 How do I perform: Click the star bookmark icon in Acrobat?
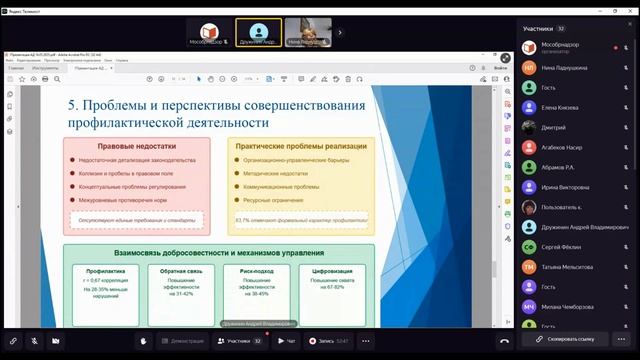pos(22,79)
